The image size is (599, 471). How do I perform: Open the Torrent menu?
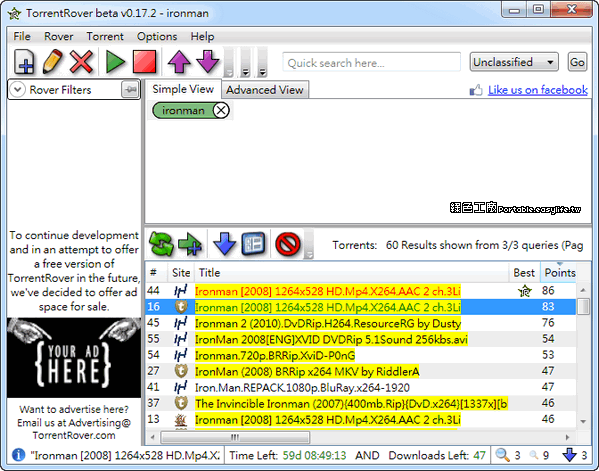click(x=105, y=36)
